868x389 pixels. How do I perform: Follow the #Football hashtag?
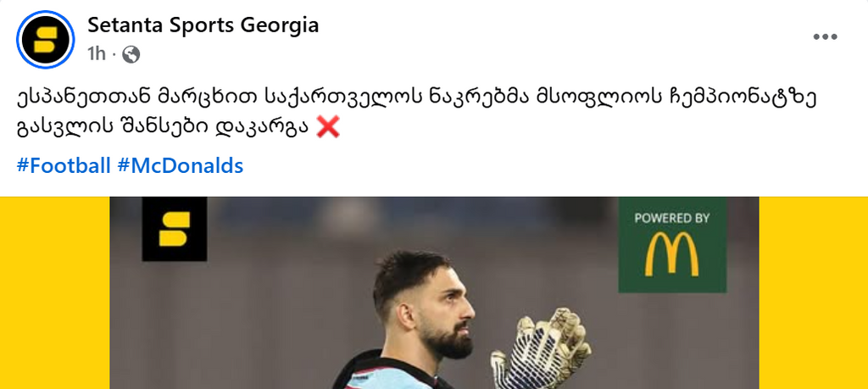64,165
